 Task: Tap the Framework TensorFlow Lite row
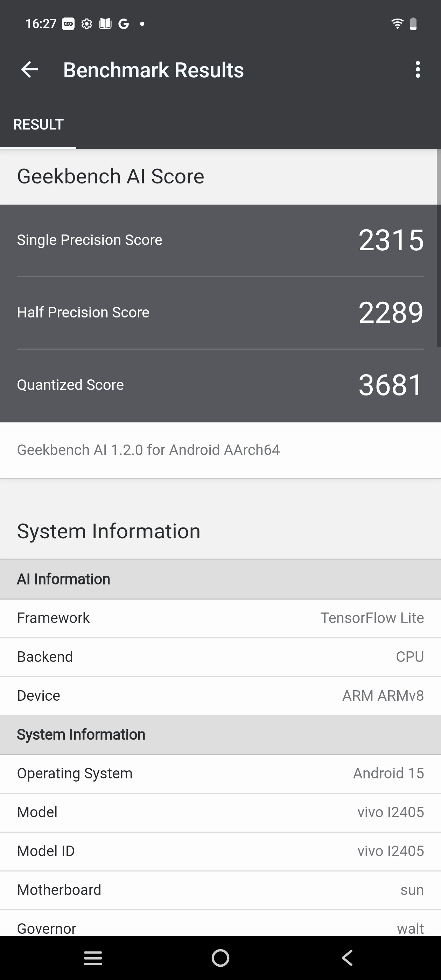[220, 618]
